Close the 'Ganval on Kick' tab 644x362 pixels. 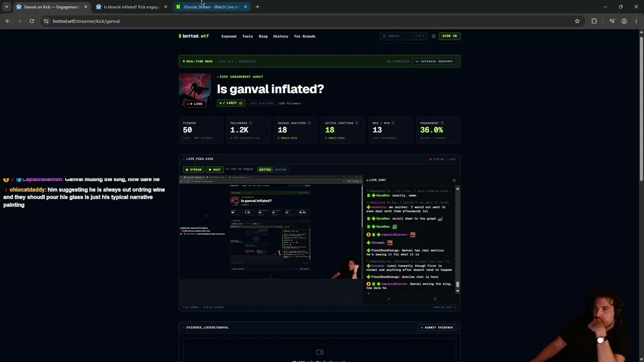(x=86, y=7)
